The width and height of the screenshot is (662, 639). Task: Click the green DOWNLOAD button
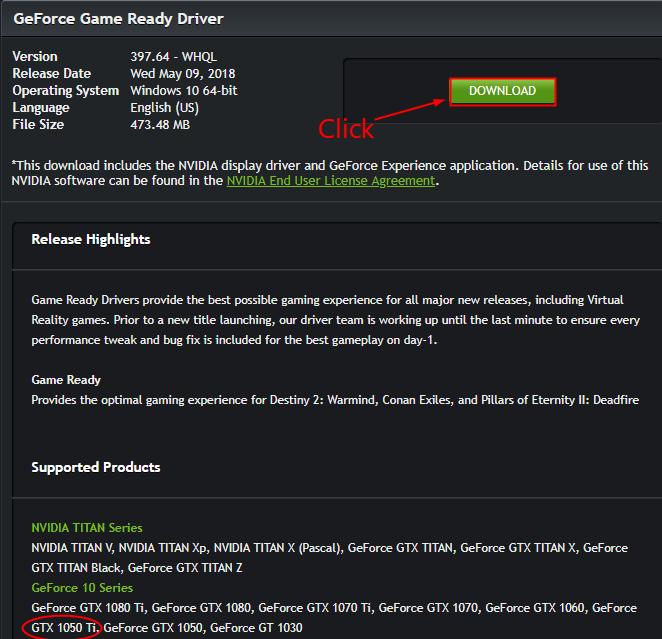tap(502, 91)
